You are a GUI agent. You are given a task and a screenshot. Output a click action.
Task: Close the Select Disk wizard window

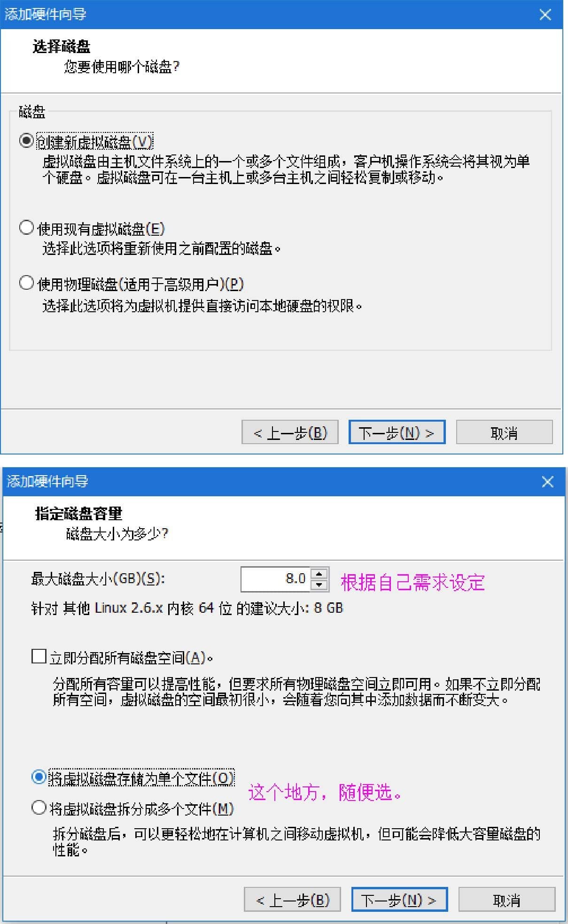[545, 15]
